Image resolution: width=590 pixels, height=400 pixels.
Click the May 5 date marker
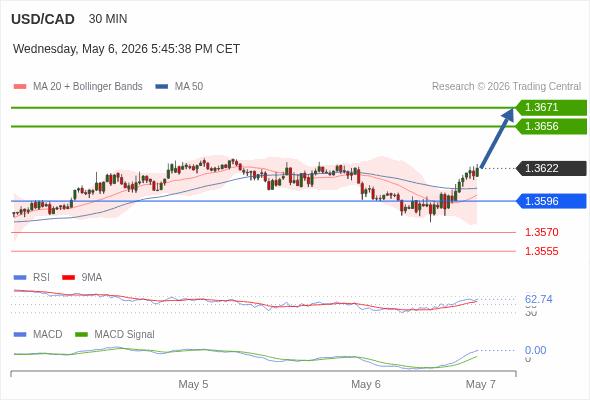tap(193, 384)
